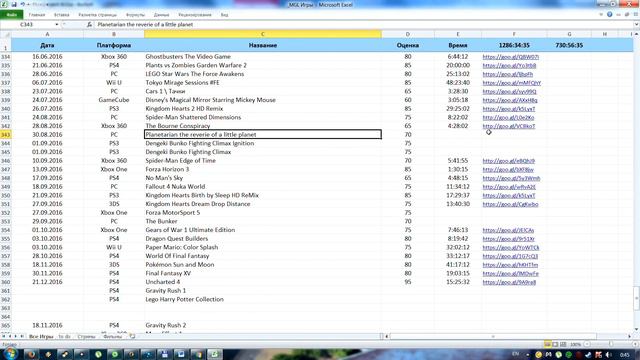The image size is (640, 360).
Task: Switch to Page Layout view in status bar
Action: coord(555,344)
